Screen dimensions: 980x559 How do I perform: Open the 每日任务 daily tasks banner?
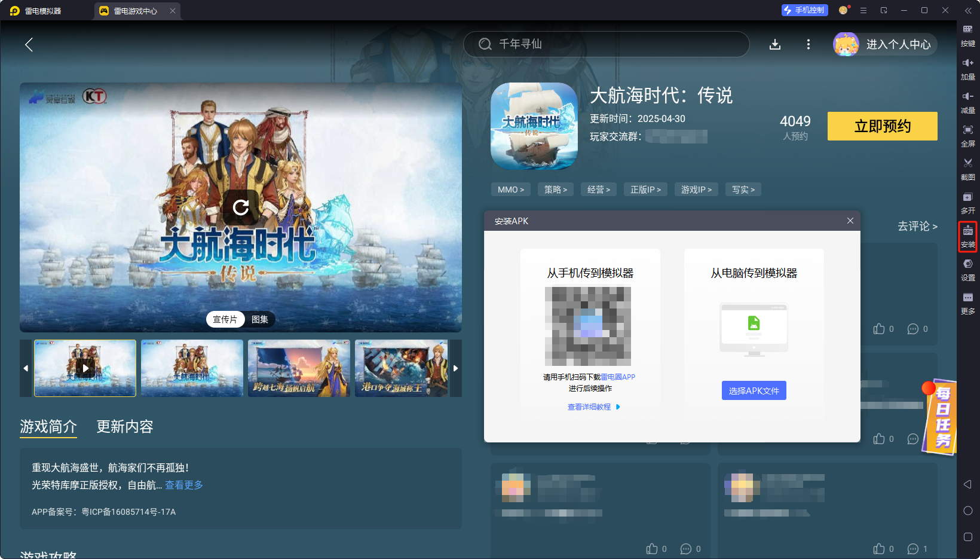pos(939,417)
